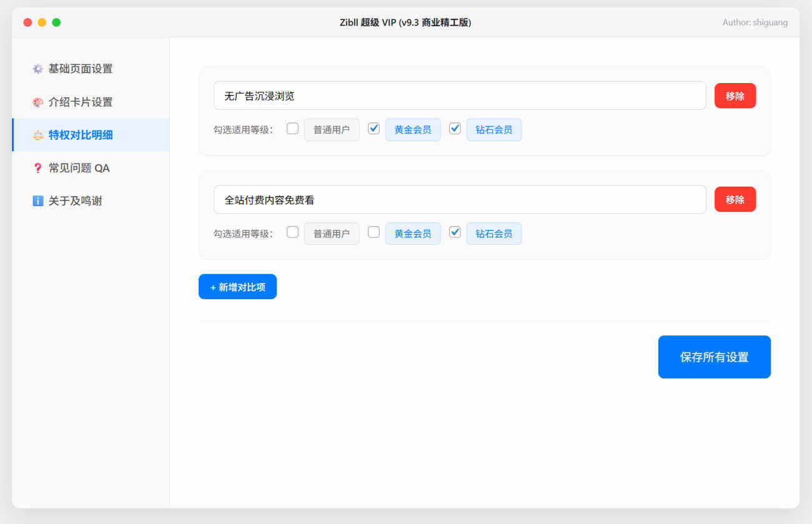Viewport: 812px width, 524px height.
Task: Add a new item with 新增对比项
Action: (237, 287)
